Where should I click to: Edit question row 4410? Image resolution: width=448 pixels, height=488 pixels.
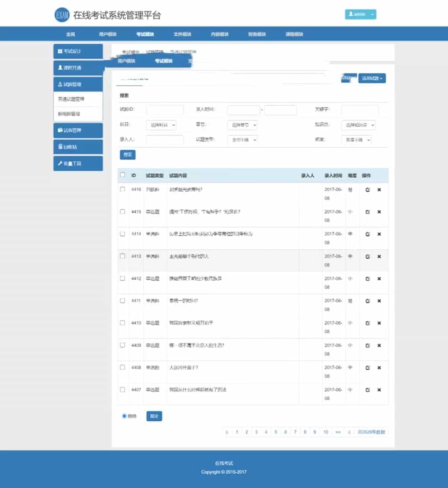[368, 323]
